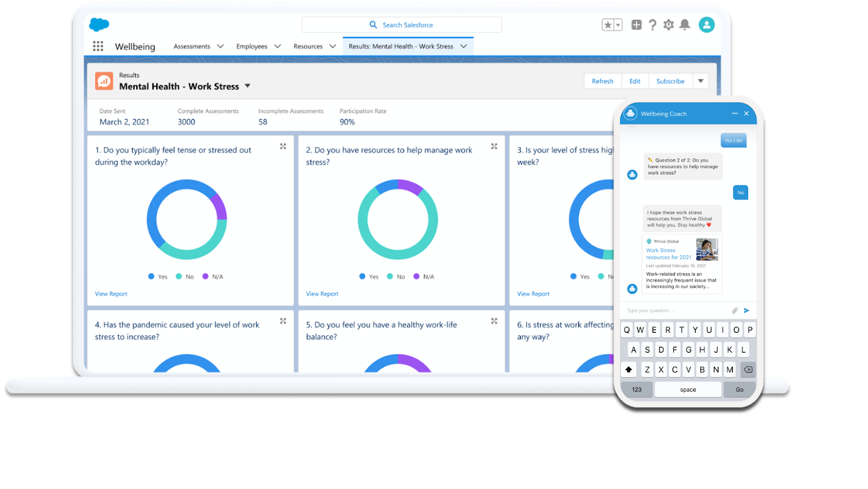Send message with paper plane icon
Image resolution: width=868 pixels, height=489 pixels.
tap(746, 311)
